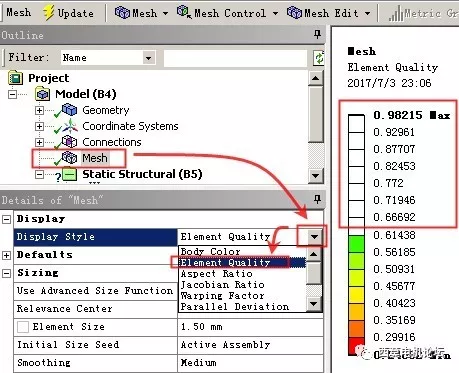This screenshot has height=373, width=459.
Task: Choose Element Quality from the list
Action: point(242,263)
